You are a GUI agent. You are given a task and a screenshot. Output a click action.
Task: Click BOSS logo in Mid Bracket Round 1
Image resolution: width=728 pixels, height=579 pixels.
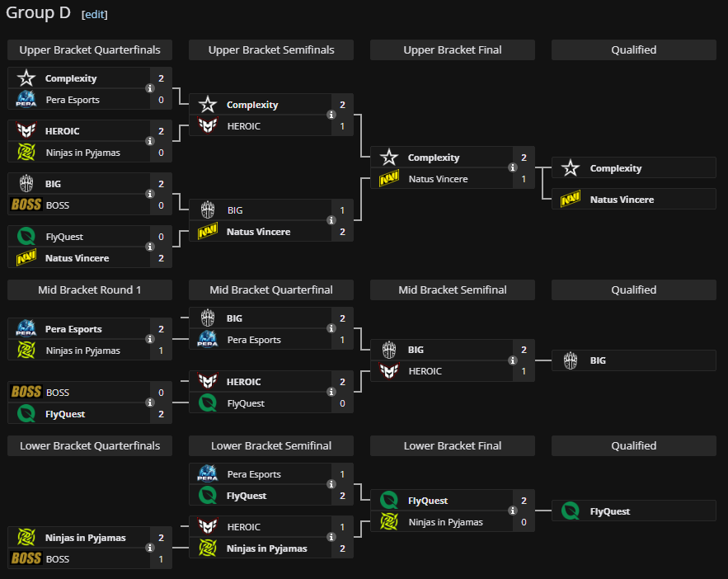pos(26,393)
